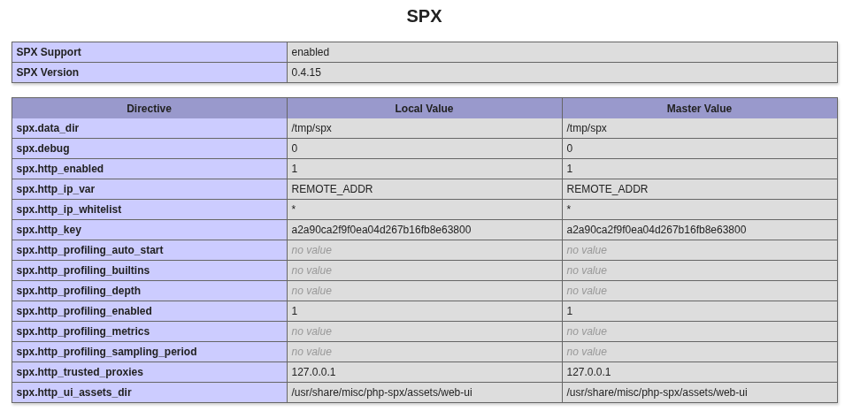This screenshot has width=868, height=411.
Task: Click the Directive column header
Action: (149, 109)
